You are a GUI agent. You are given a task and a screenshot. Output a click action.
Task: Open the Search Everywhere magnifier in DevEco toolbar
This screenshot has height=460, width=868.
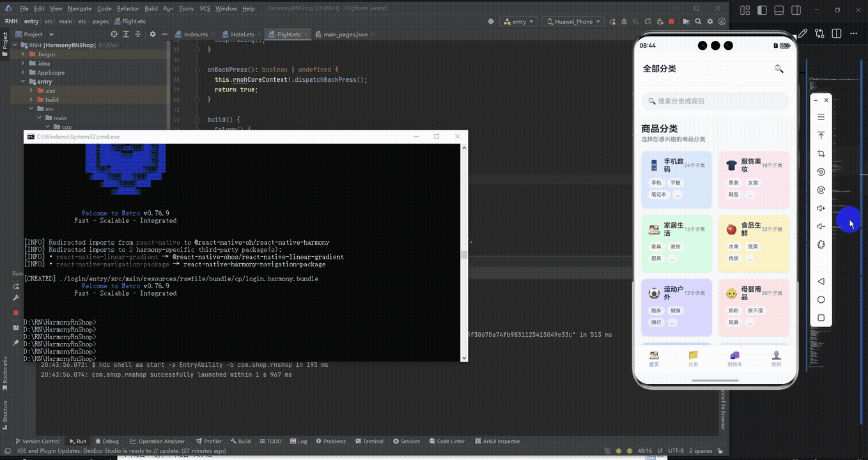(x=698, y=21)
